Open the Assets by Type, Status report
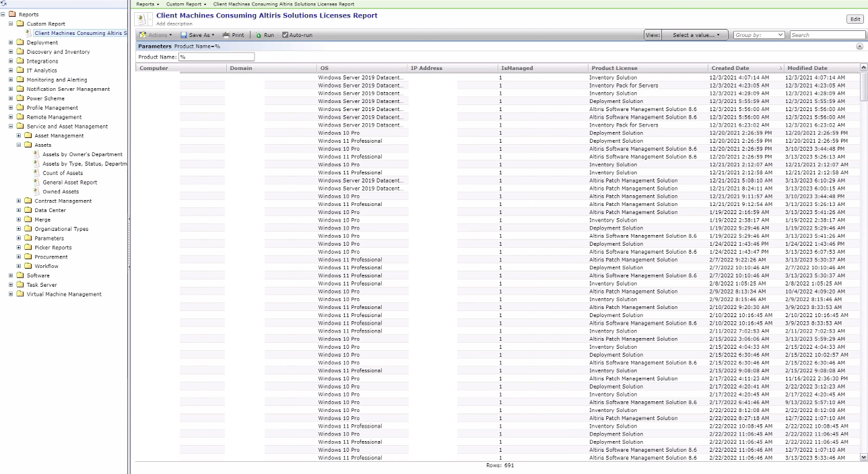868x474 pixels. point(84,164)
